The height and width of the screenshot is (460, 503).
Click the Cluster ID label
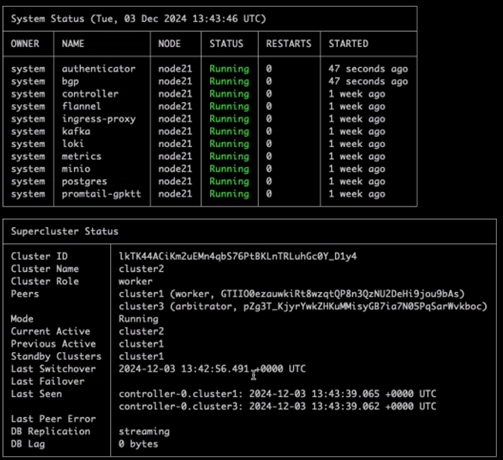coord(39,256)
